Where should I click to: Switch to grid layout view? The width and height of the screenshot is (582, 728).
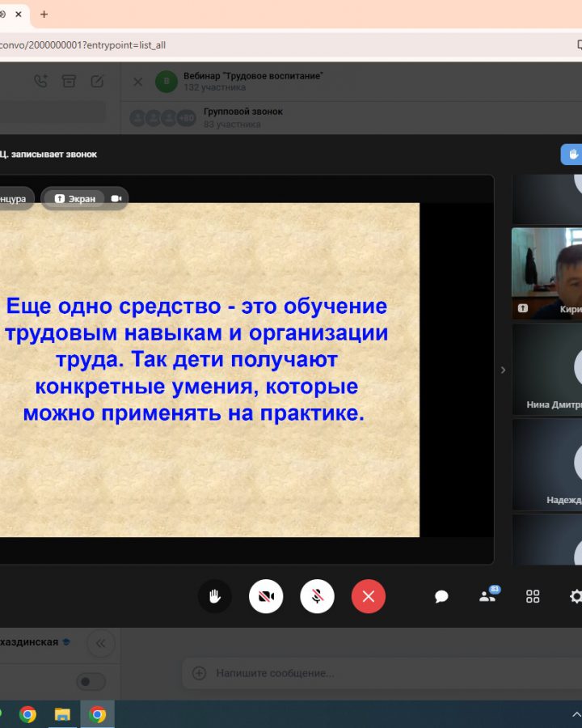coord(533,597)
